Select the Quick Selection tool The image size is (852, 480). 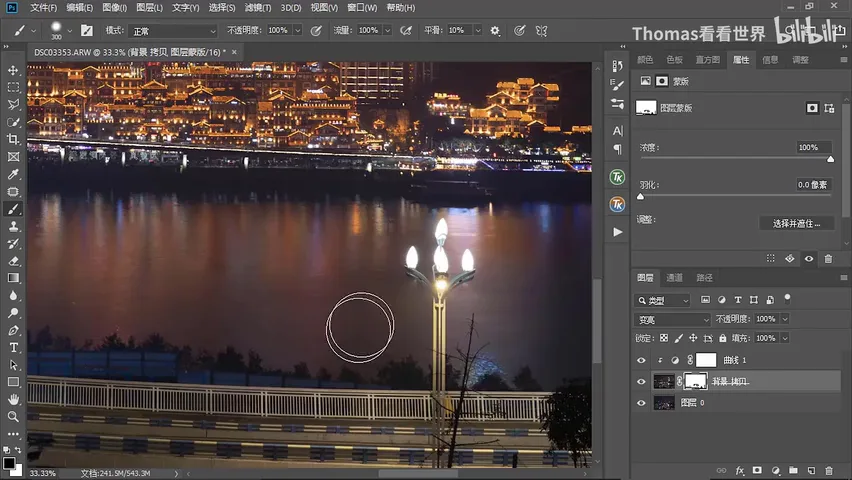13,122
